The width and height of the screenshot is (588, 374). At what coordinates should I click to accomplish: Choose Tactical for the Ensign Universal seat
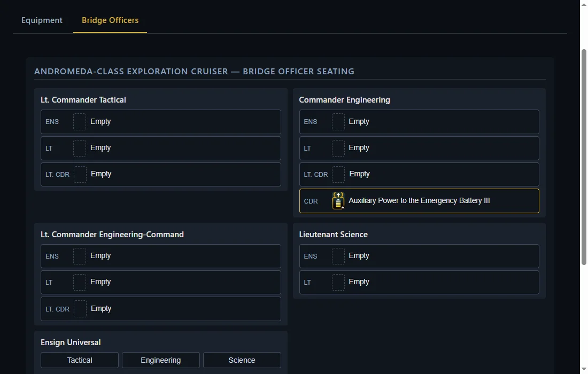pyautogui.click(x=80, y=360)
